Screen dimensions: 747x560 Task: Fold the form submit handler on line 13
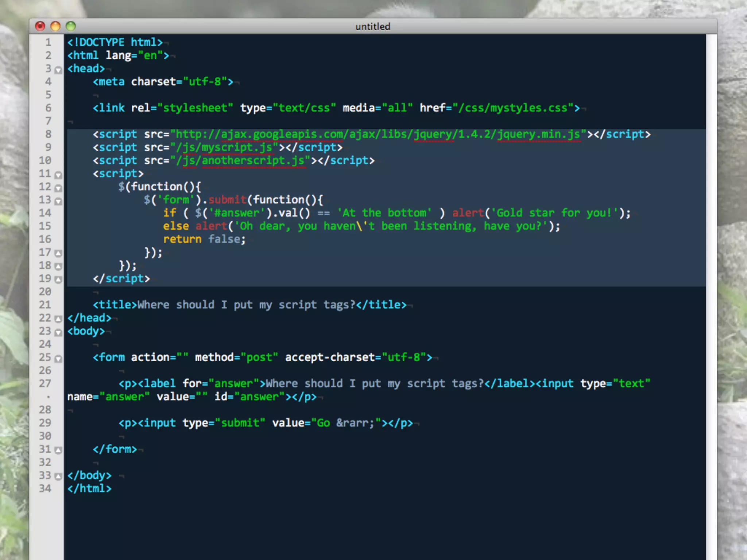pos(58,201)
